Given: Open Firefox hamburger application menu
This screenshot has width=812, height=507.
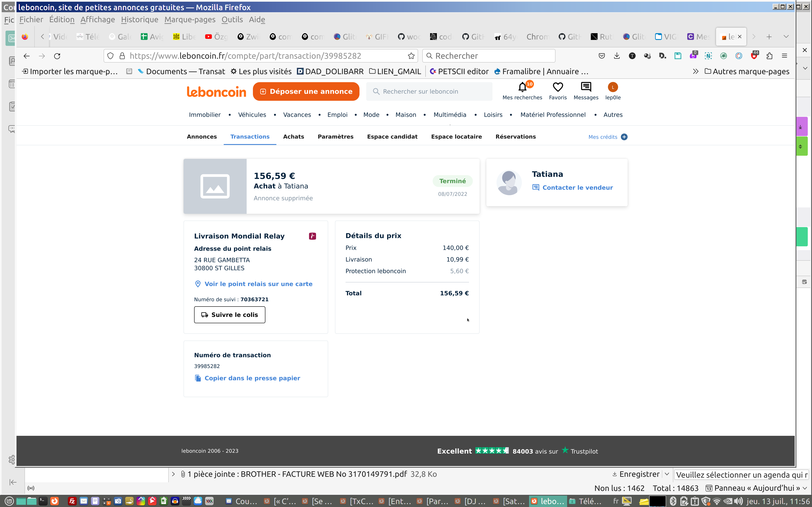Looking at the screenshot, I should [x=785, y=56].
